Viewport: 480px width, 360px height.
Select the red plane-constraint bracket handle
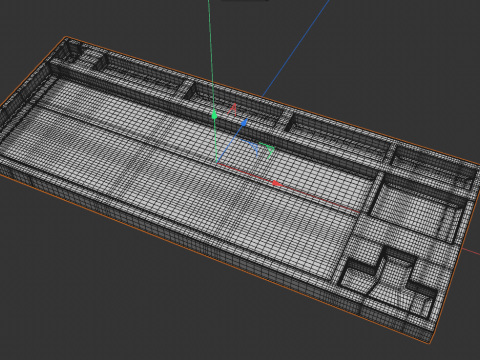coord(233,110)
